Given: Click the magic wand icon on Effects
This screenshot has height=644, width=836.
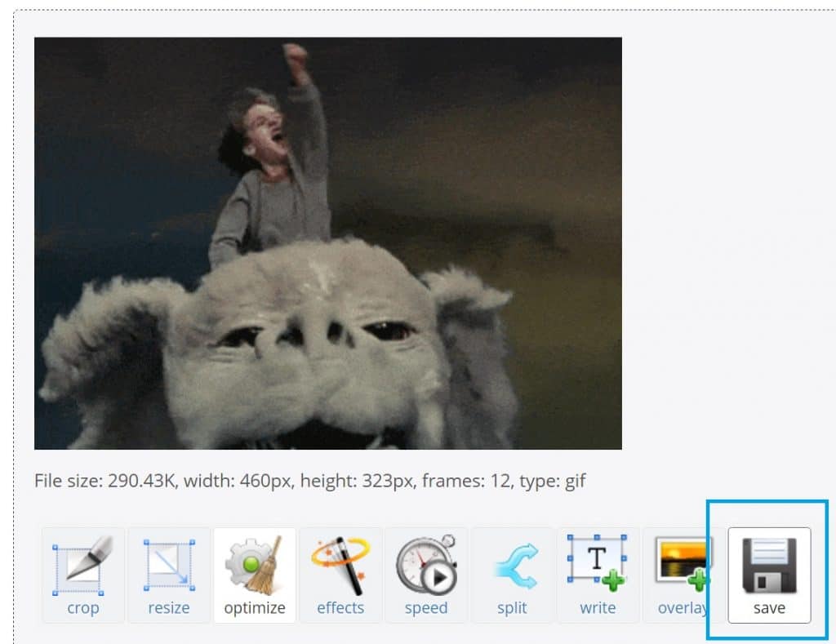Looking at the screenshot, I should pyautogui.click(x=340, y=565).
